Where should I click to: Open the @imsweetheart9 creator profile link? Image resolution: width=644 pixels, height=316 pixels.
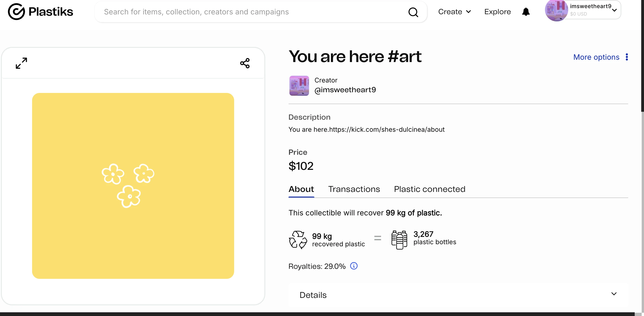point(345,90)
